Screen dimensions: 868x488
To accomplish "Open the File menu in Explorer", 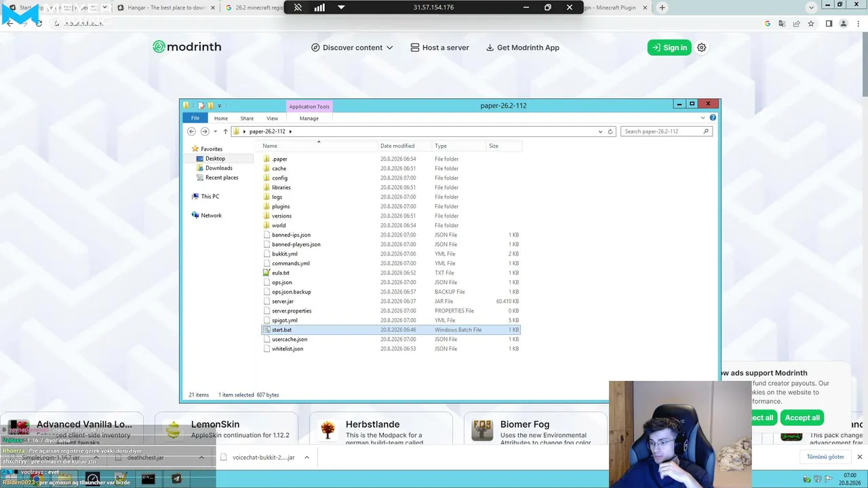I will click(x=195, y=118).
